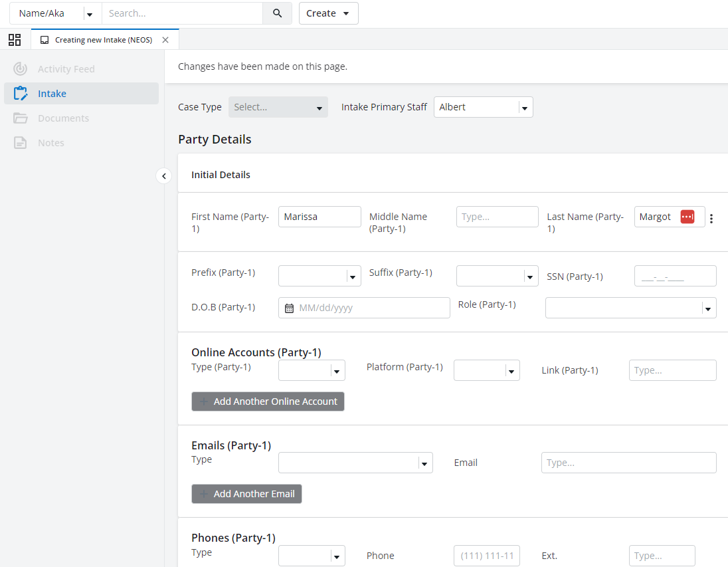Open the three-dot menu beside Last Name

point(711,219)
